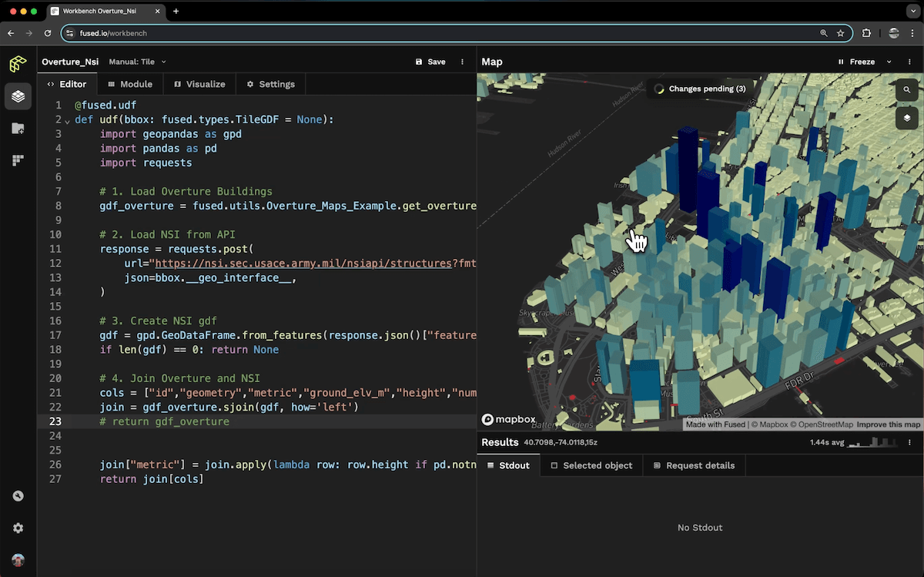Select the layers stack sidebar icon

tap(18, 96)
